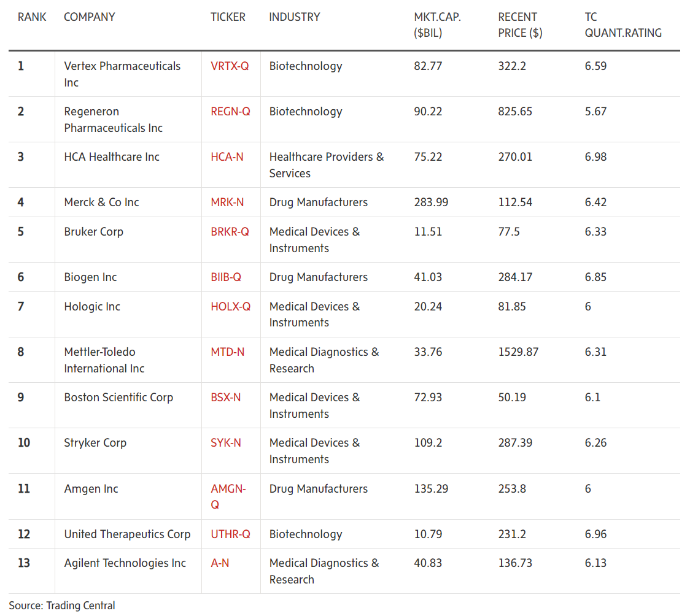This screenshot has height=616, width=698.
Task: Click the INDUSTRY column header
Action: pyautogui.click(x=295, y=17)
